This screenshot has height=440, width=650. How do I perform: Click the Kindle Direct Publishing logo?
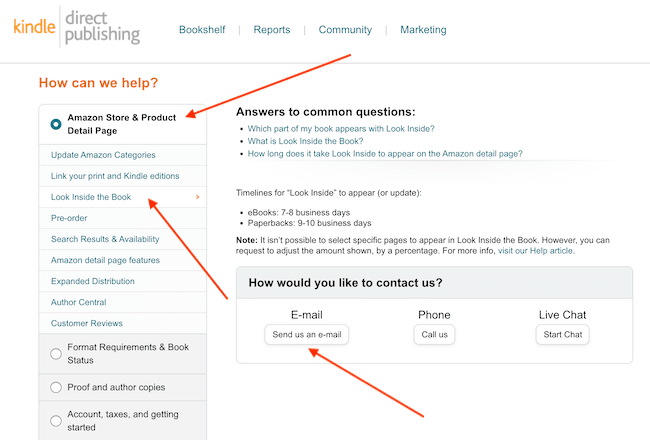77,26
